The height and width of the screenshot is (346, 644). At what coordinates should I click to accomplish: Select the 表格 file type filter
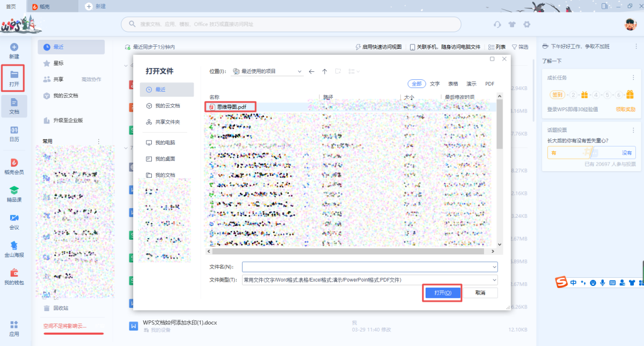coord(453,84)
